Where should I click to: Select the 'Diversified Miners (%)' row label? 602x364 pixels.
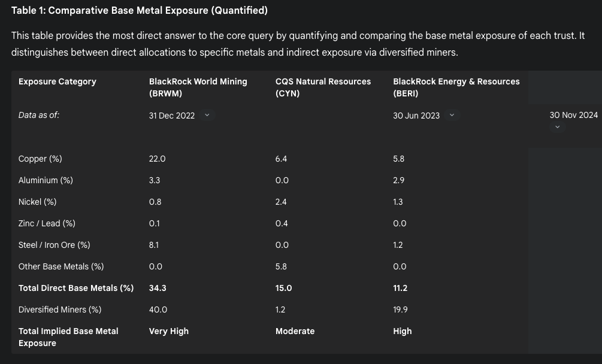[x=60, y=310]
